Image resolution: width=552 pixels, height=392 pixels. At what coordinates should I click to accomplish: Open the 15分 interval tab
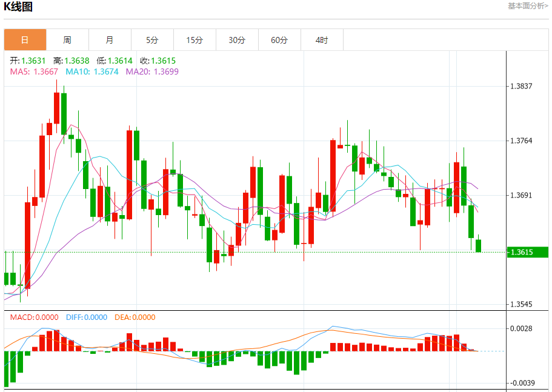pos(195,40)
